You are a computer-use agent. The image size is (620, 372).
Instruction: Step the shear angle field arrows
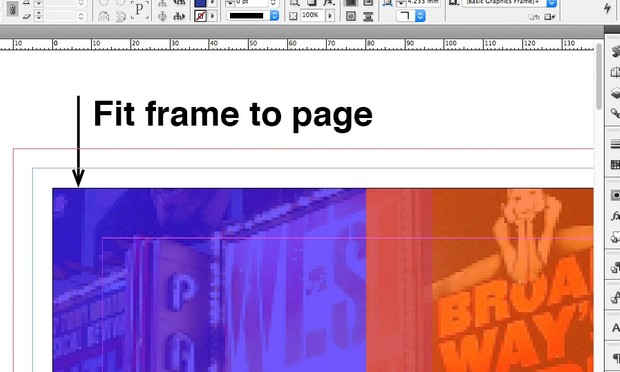(x=38, y=16)
